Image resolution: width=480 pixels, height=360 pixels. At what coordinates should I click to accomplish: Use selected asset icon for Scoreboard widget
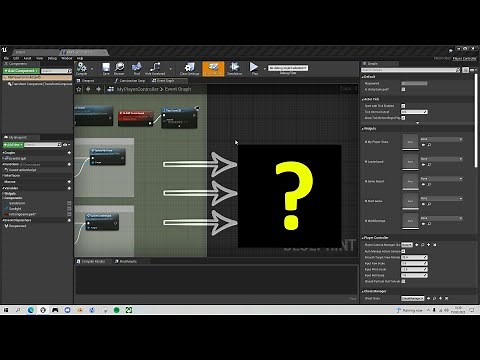pos(423,165)
